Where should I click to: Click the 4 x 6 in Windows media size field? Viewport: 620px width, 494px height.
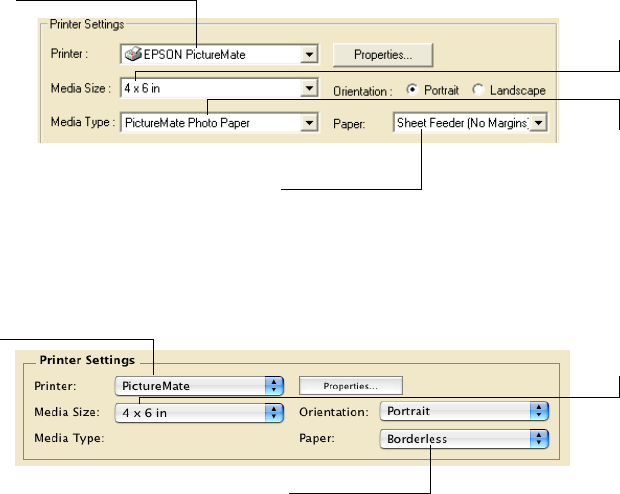(219, 88)
